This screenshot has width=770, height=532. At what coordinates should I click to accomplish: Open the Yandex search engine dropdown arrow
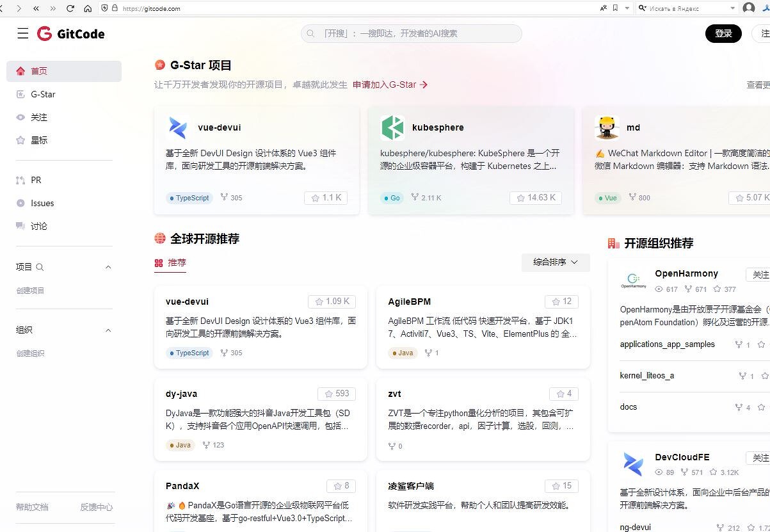coord(733,8)
